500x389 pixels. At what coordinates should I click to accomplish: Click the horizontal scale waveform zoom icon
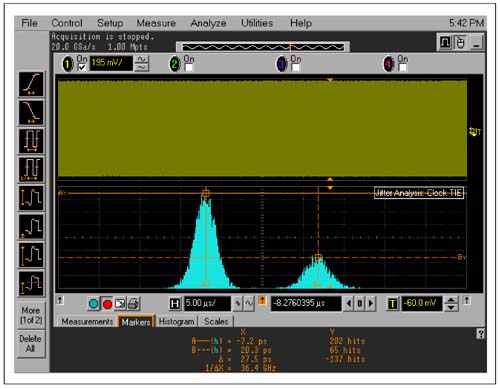(249, 304)
